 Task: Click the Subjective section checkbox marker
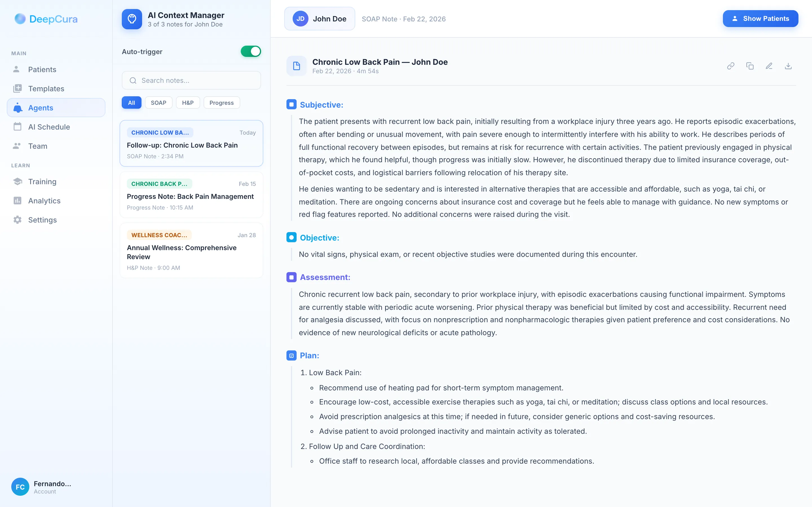tap(291, 104)
